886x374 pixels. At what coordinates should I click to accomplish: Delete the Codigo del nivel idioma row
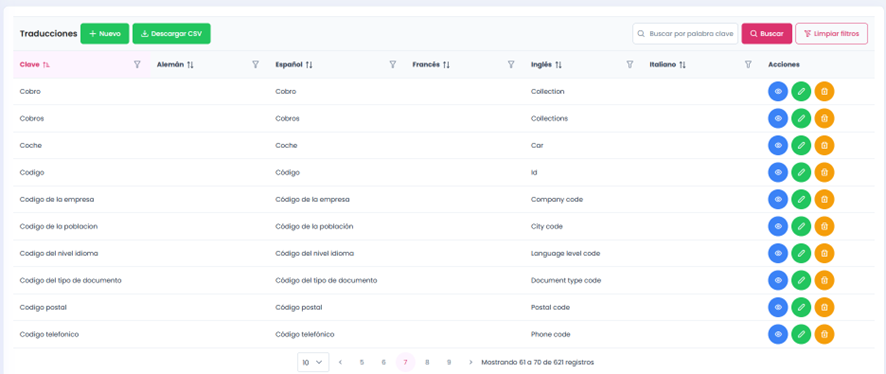(x=824, y=253)
